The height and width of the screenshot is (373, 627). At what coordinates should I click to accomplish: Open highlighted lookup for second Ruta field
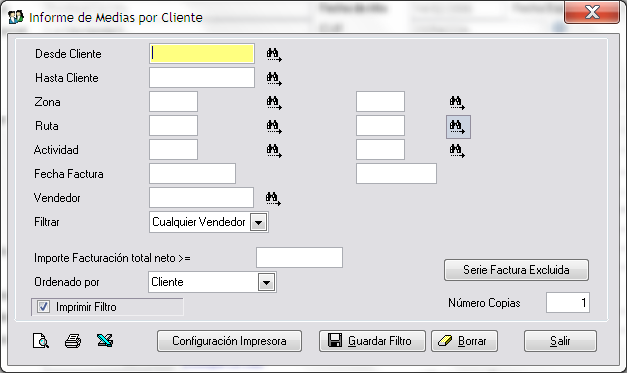coord(458,127)
